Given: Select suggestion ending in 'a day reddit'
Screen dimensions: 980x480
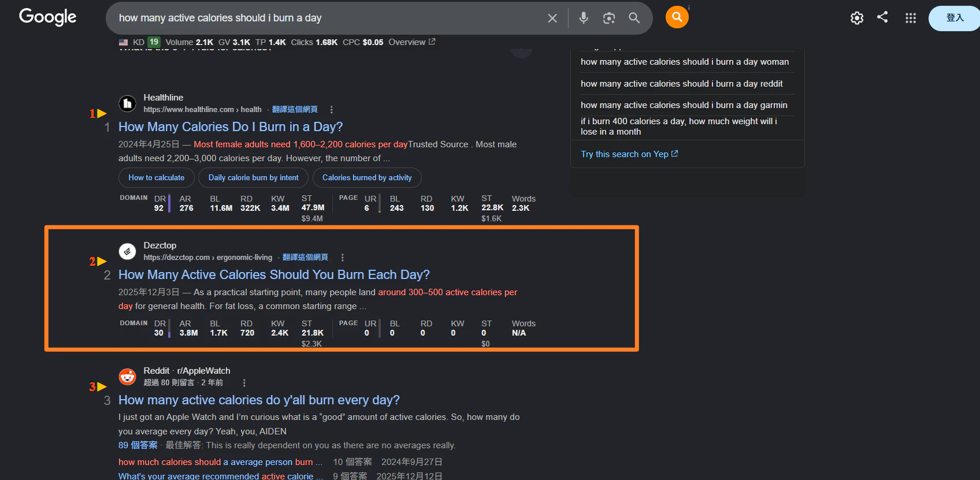Looking at the screenshot, I should click(682, 84).
